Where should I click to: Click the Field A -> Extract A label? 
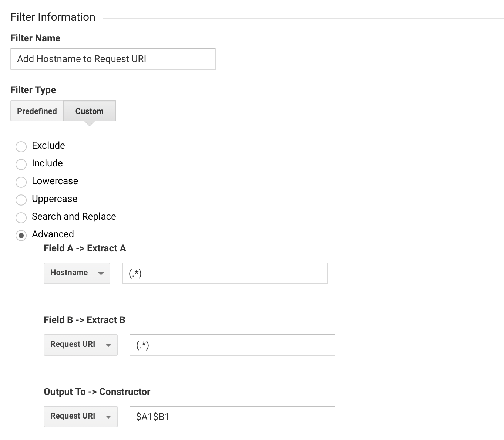click(x=85, y=248)
